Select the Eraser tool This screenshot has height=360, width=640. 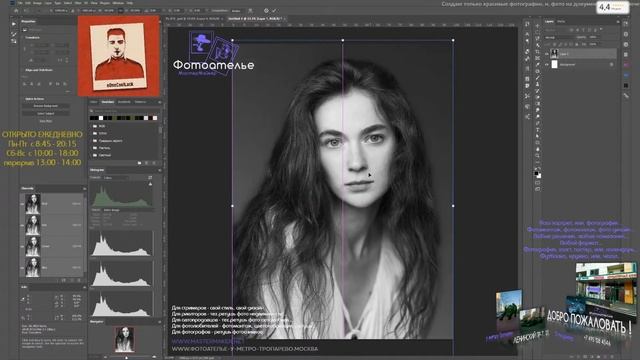click(538, 97)
